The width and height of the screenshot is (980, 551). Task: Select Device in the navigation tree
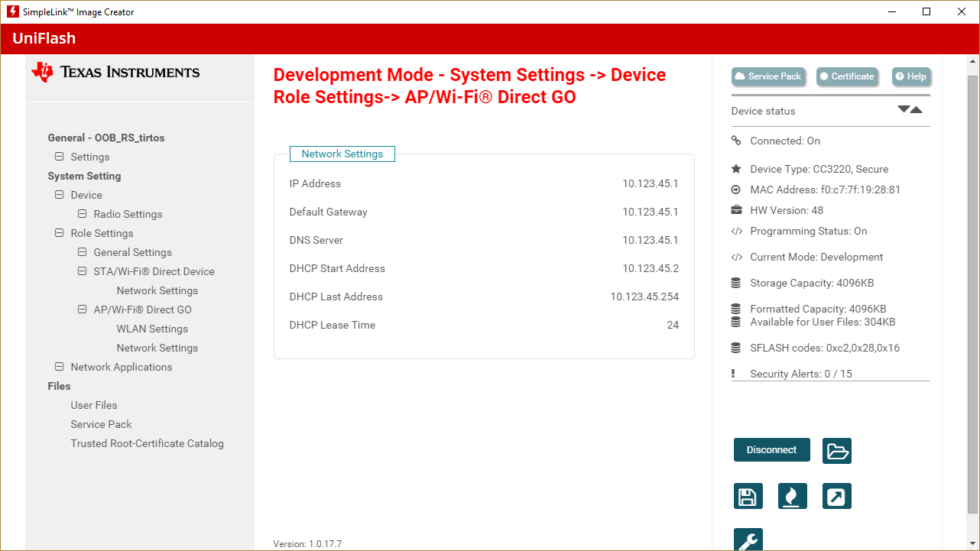[86, 195]
